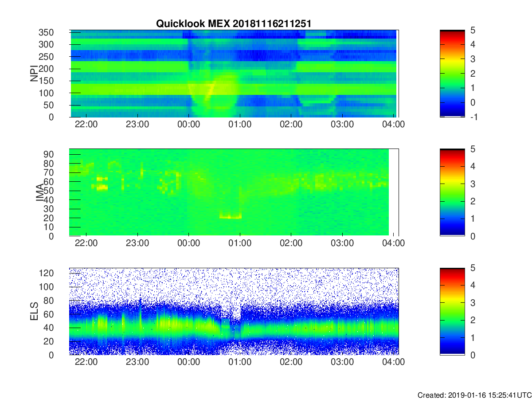The width and height of the screenshot is (532, 399).
Task: Click the "5" tick on NPI colorbar
Action: (473, 30)
